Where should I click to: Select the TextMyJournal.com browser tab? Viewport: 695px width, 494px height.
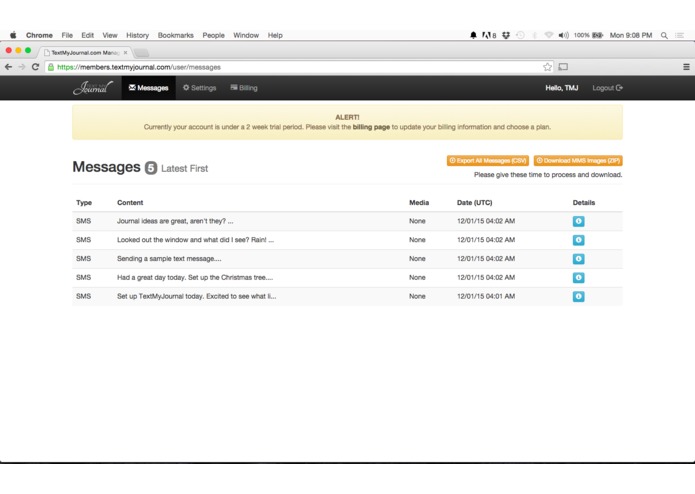point(85,52)
